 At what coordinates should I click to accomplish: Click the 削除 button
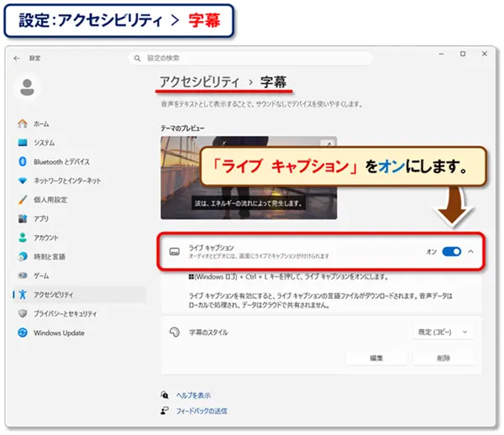click(x=444, y=358)
